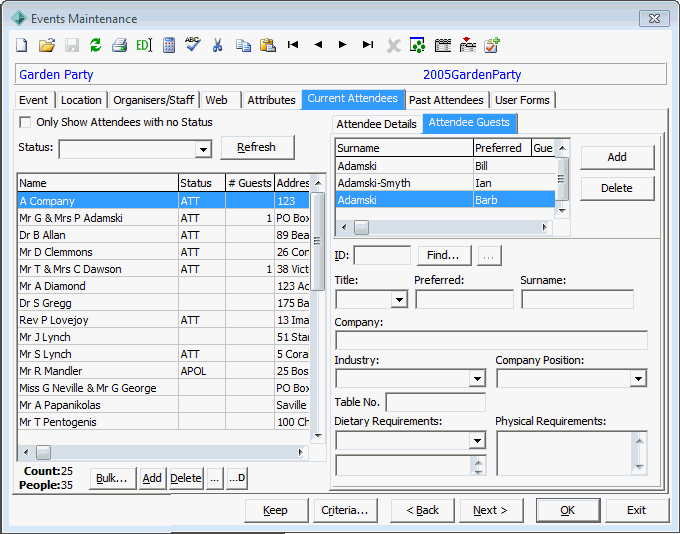Go to previous record arrow
680x534 pixels.
point(318,44)
